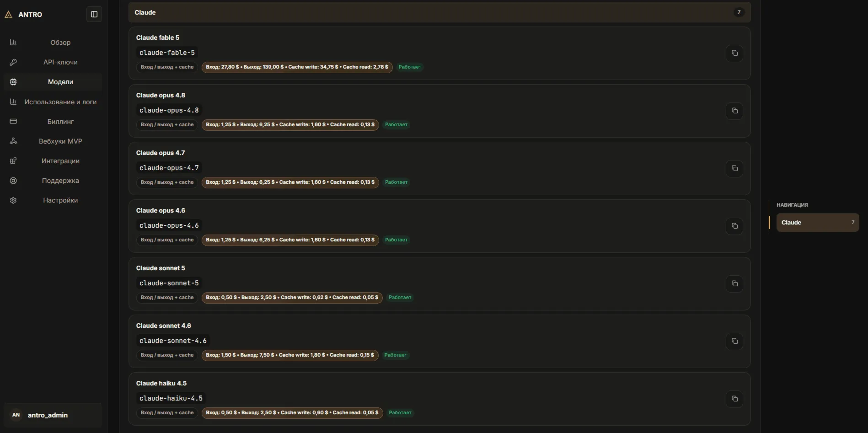Go to API-ключи section

pyautogui.click(x=53, y=62)
